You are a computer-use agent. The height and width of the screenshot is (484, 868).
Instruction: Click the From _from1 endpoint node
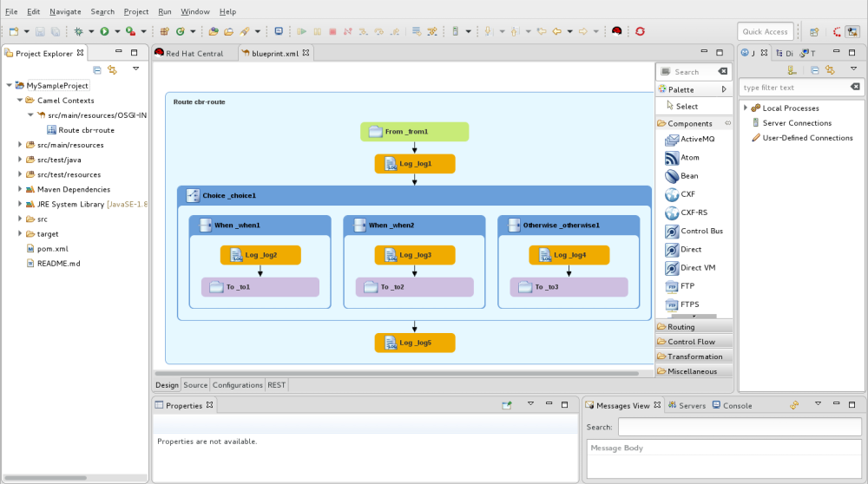pos(415,132)
